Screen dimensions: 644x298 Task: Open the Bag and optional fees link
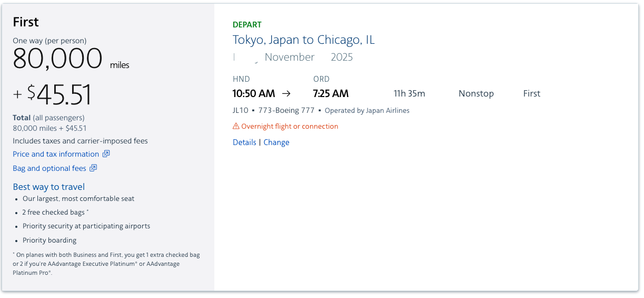point(49,168)
